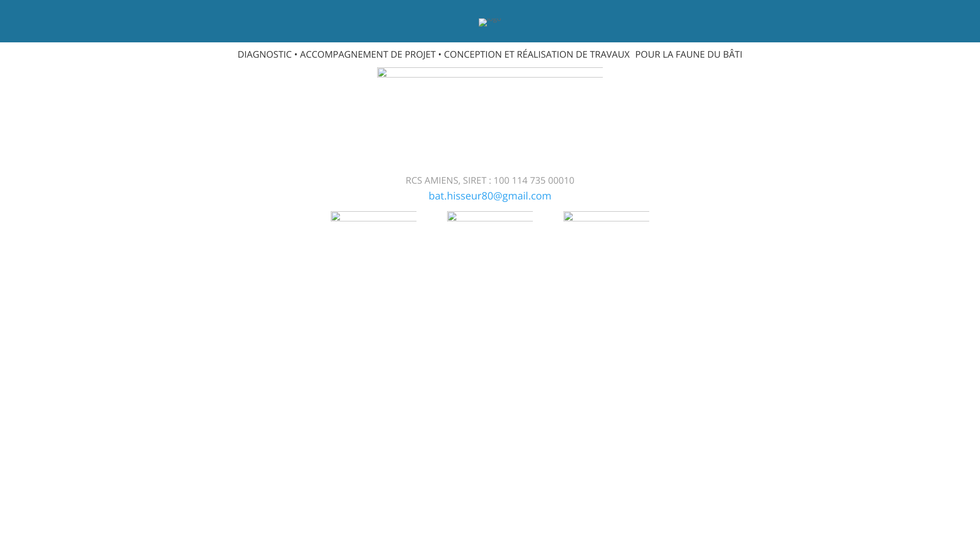Screen dimensions: 980x551
Task: Click the leftmost broken image under the email
Action: (374, 216)
